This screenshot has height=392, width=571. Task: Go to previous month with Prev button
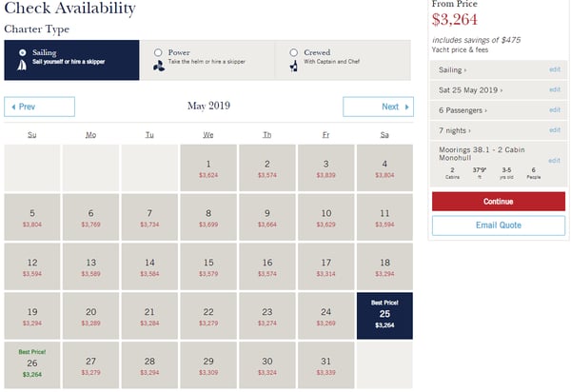pos(39,107)
